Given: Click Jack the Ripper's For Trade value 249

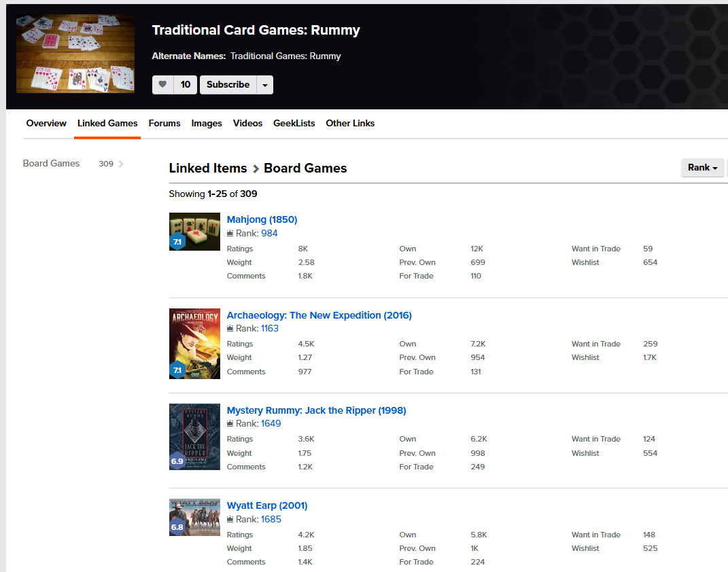Looking at the screenshot, I should pyautogui.click(x=478, y=467).
